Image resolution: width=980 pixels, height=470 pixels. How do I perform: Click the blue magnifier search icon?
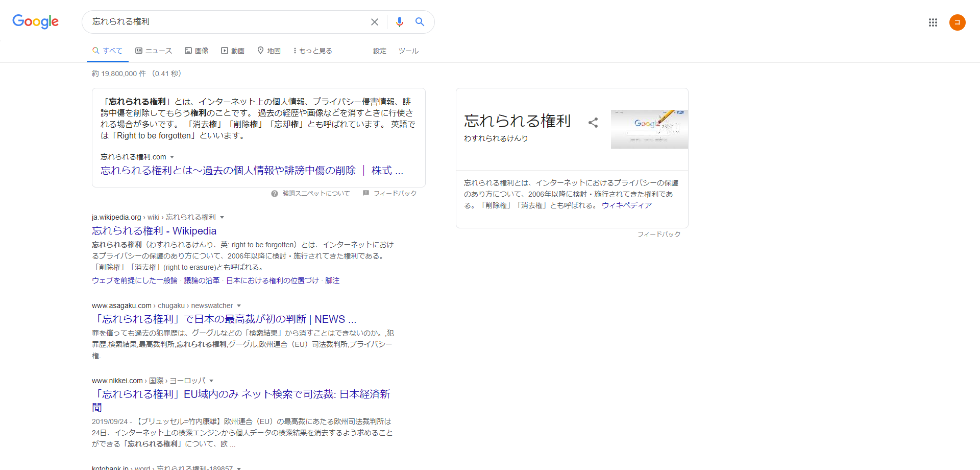click(x=420, y=22)
